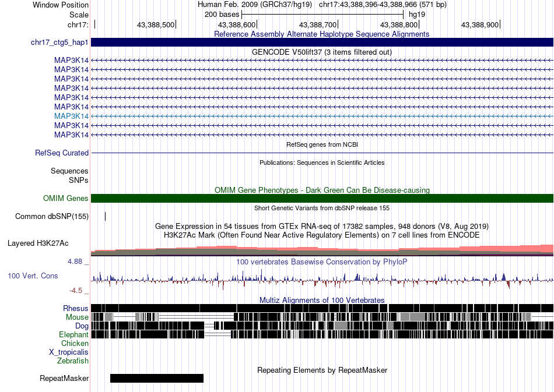Click the RefSeq Curated track label
The width and height of the screenshot is (554, 392).
pos(61,153)
